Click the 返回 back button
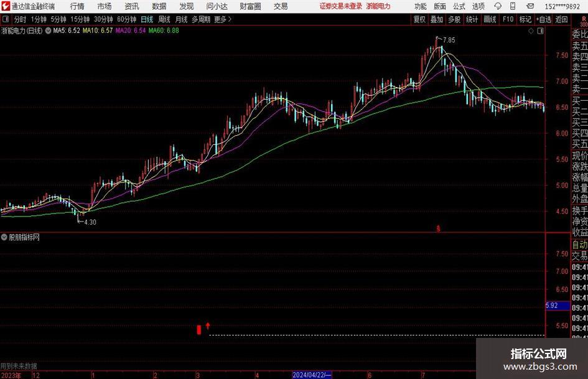The image size is (588, 379). 561,19
